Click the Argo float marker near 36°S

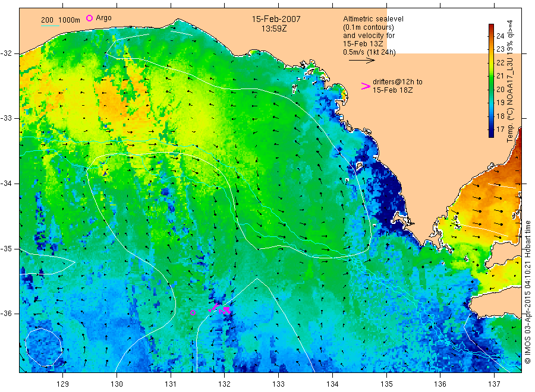point(193,312)
